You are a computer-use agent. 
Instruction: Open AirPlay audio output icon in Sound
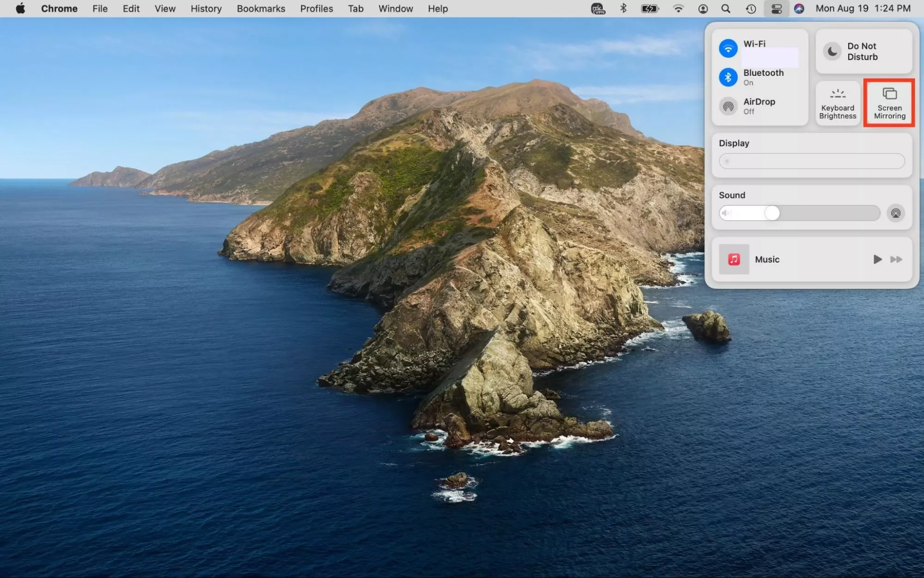[895, 213]
